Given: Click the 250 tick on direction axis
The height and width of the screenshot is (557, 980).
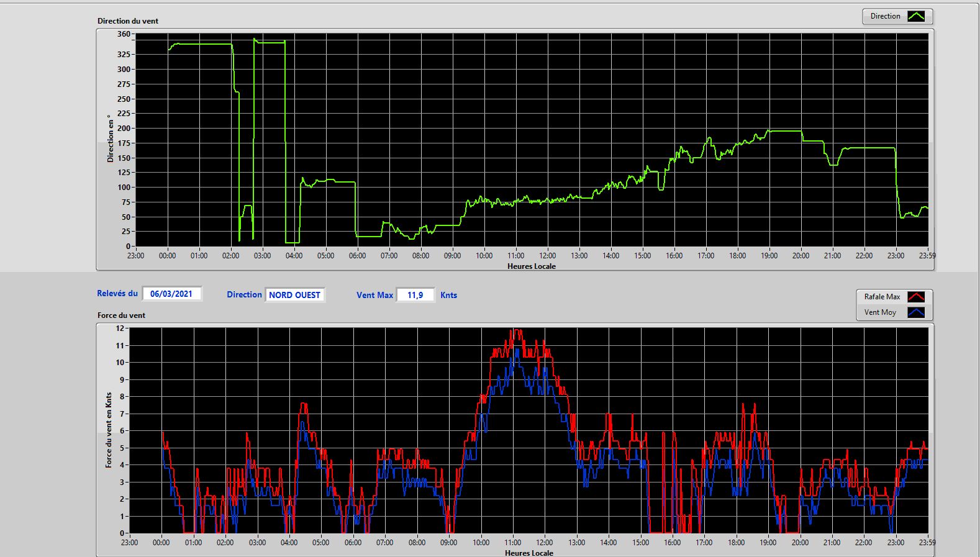Looking at the screenshot, I should tap(124, 99).
